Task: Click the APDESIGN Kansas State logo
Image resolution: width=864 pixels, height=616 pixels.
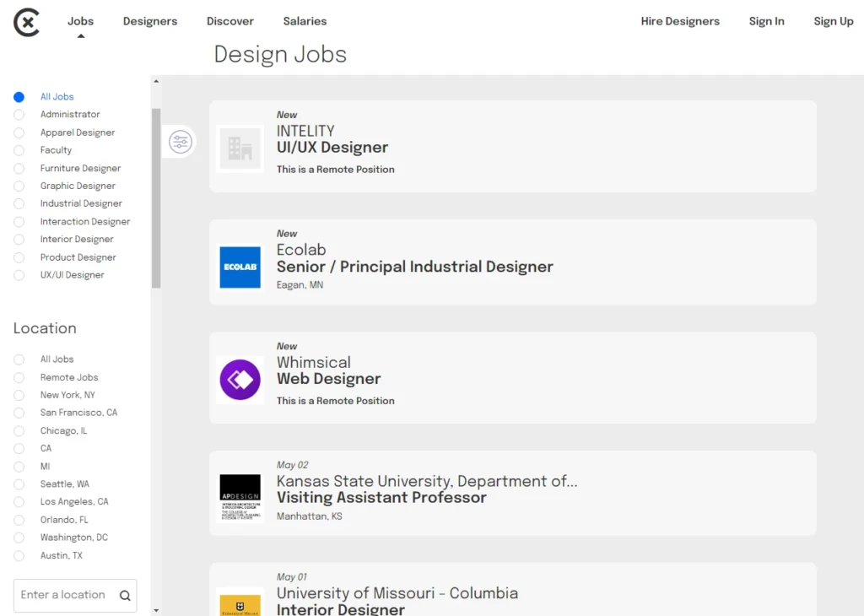Action: (x=240, y=498)
